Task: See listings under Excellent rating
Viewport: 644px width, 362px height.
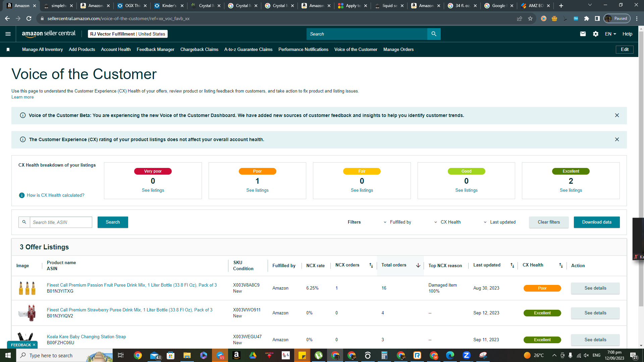Action: click(571, 190)
